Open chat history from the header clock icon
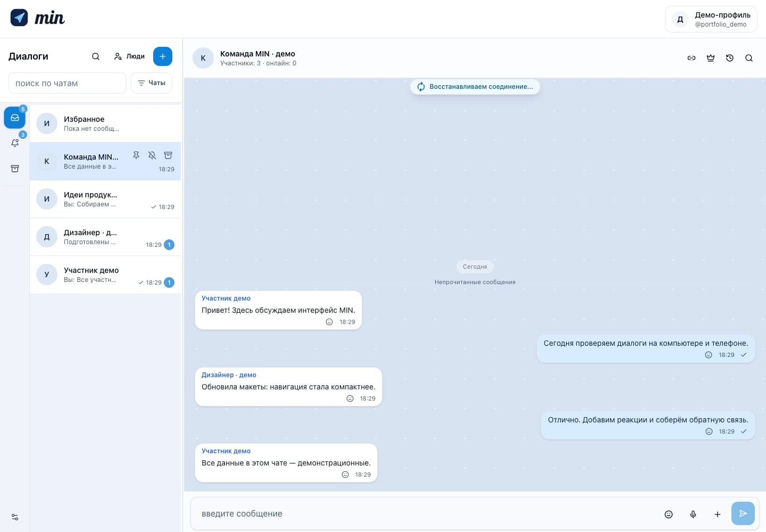The height and width of the screenshot is (532, 766). (730, 58)
